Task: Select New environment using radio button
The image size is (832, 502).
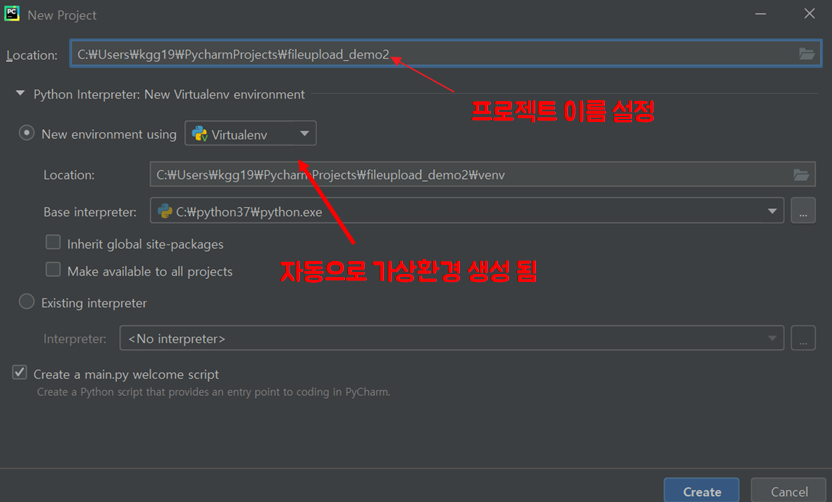Action: click(27, 133)
